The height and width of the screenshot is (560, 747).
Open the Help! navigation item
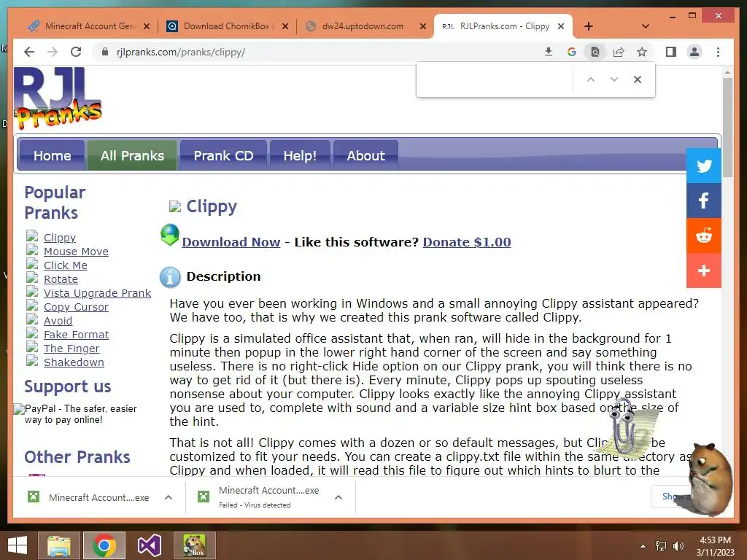click(300, 155)
